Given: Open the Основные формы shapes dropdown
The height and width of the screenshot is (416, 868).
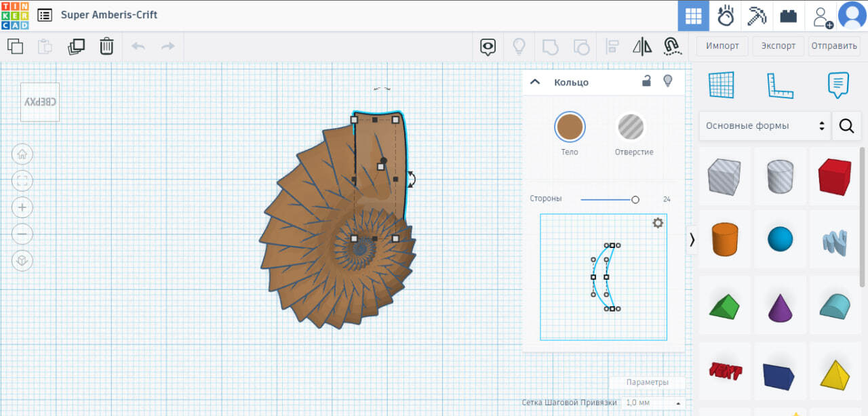Looking at the screenshot, I should 764,126.
